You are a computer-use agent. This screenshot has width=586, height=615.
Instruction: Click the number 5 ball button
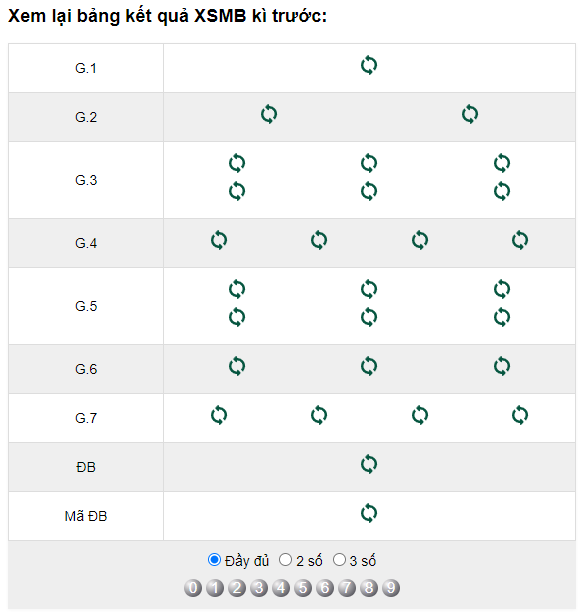(303, 588)
